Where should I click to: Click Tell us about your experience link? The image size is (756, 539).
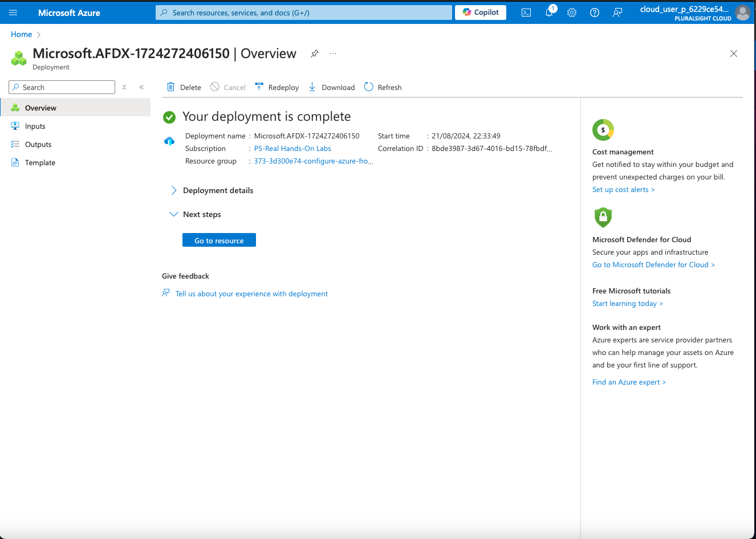click(251, 293)
